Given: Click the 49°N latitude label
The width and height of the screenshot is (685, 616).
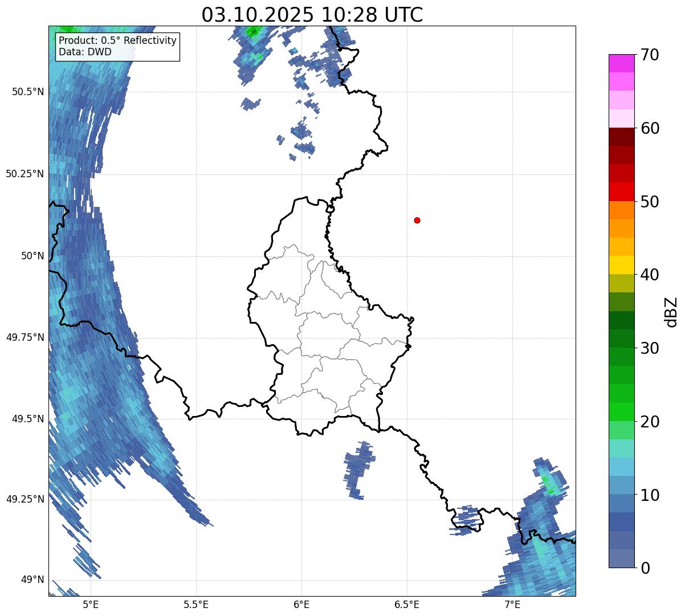Looking at the screenshot, I should click(33, 580).
